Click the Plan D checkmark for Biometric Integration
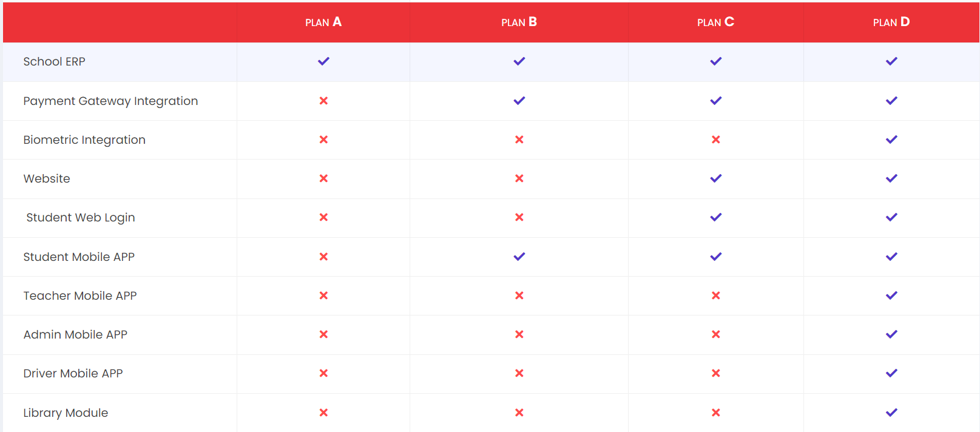This screenshot has width=980, height=432. click(x=891, y=140)
